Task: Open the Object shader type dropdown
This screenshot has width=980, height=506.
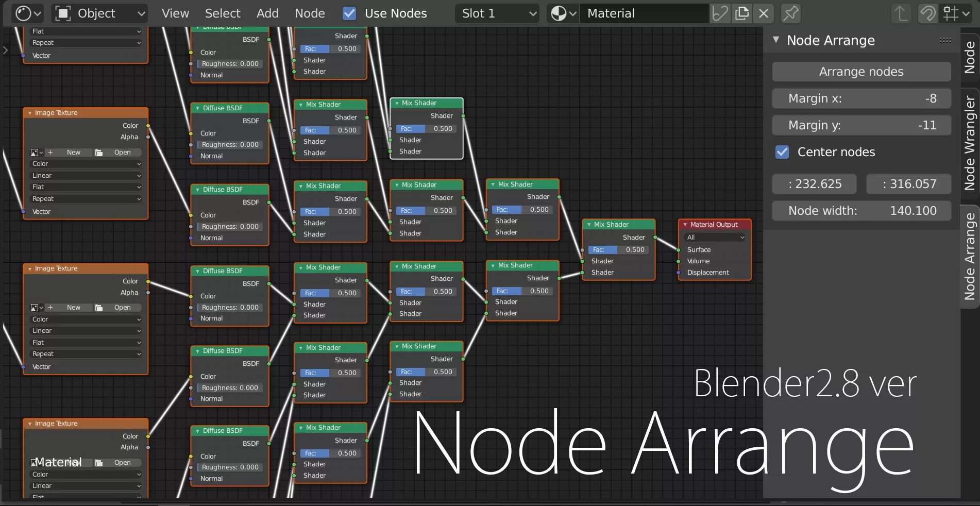Action: (x=100, y=13)
